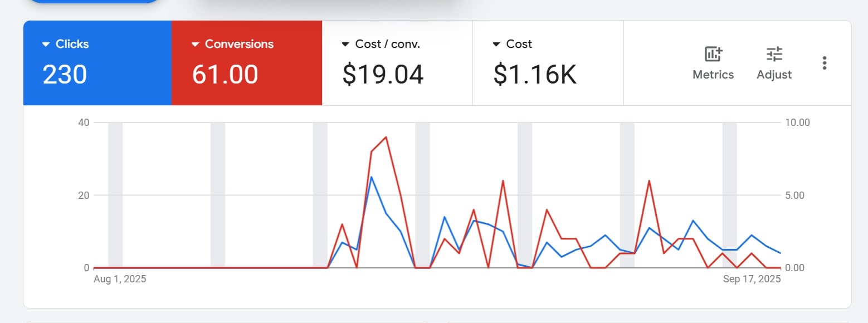Click the 40 label on left axis
Image resolution: width=868 pixels, height=323 pixels.
pos(83,123)
